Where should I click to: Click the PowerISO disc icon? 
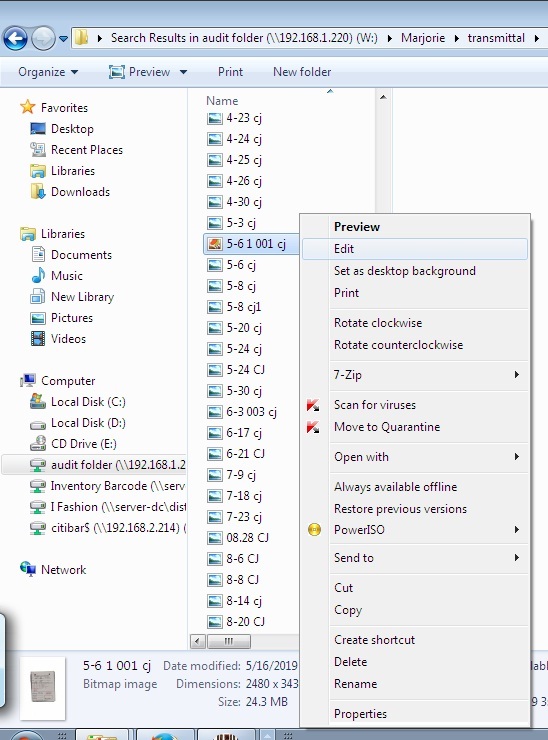point(314,530)
